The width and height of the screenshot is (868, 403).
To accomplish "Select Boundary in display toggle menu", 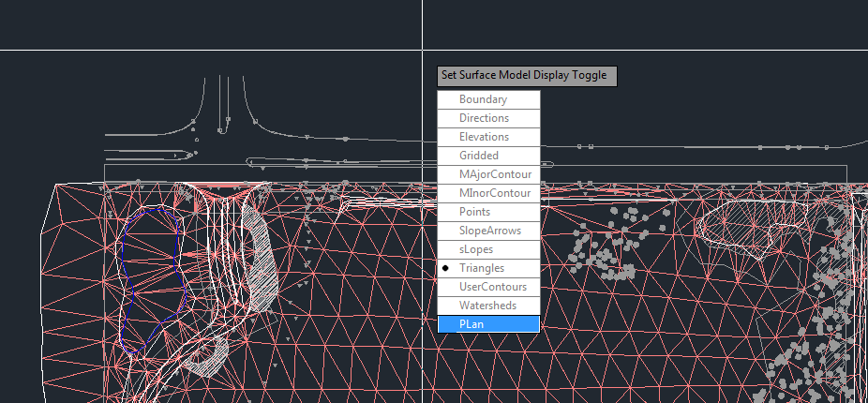I will (488, 99).
